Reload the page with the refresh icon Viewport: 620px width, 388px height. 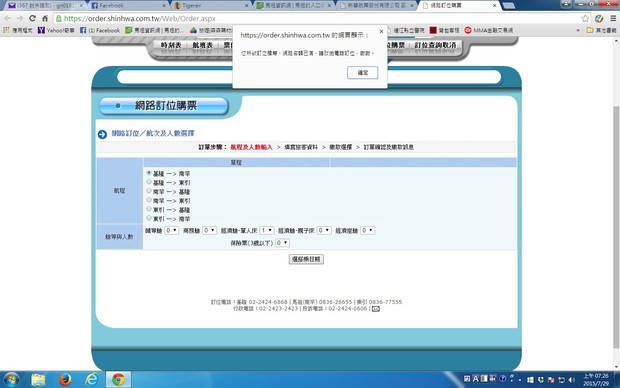tap(32, 18)
